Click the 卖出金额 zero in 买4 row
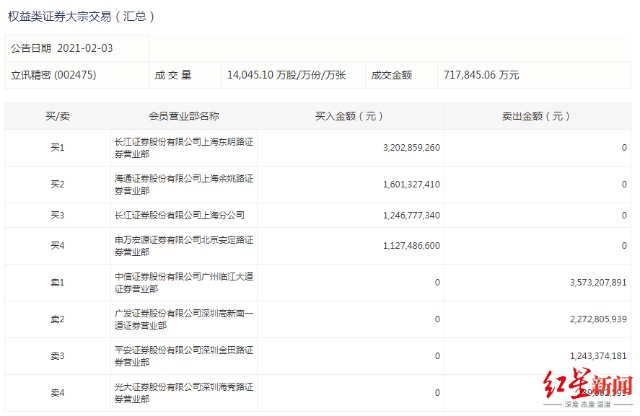 [x=624, y=246]
